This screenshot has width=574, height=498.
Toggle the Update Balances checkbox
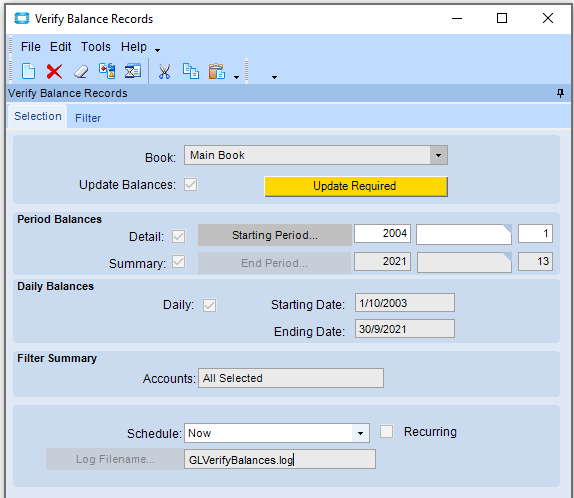click(190, 185)
